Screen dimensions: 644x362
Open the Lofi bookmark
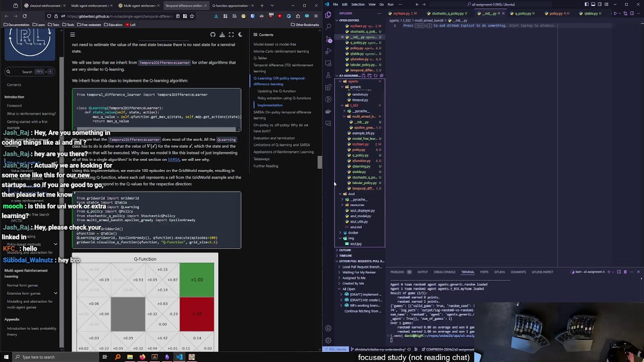tap(131, 25)
